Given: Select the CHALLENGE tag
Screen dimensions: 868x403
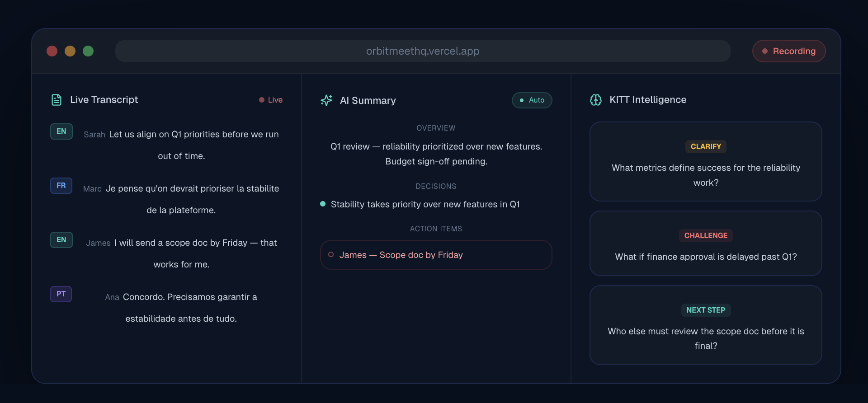Looking at the screenshot, I should pos(706,235).
